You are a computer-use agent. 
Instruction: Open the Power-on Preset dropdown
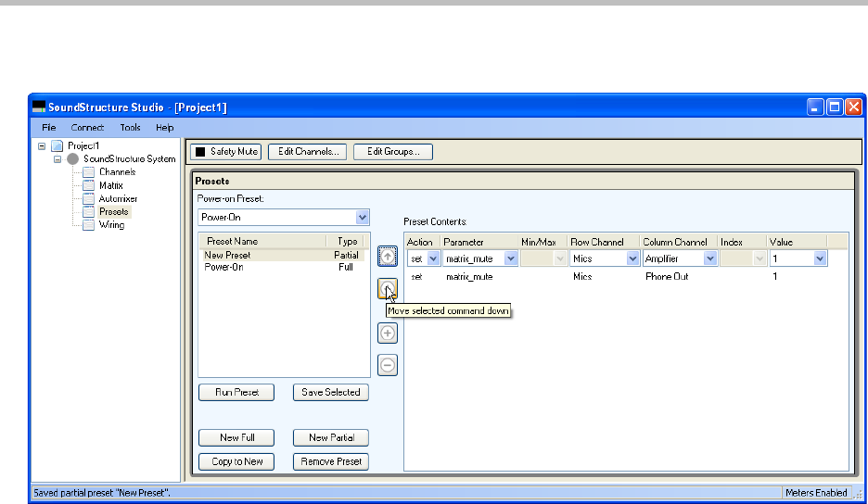(363, 218)
